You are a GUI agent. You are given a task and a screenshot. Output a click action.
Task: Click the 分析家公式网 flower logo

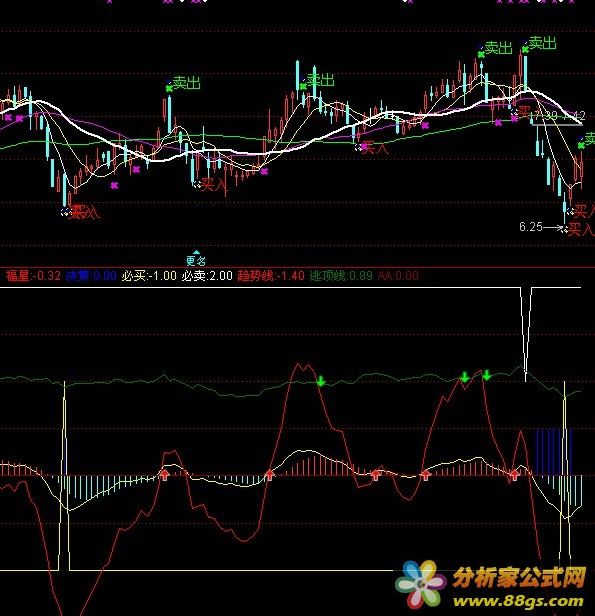click(419, 585)
